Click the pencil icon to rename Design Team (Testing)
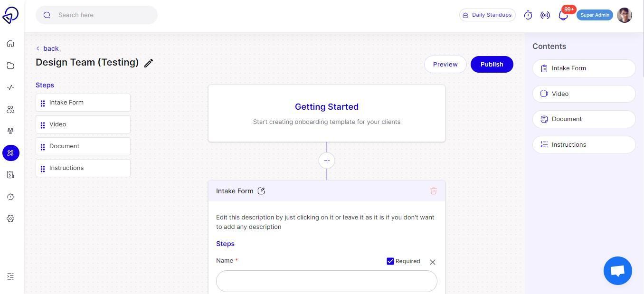Screen dimensions: 644x294 149,62
